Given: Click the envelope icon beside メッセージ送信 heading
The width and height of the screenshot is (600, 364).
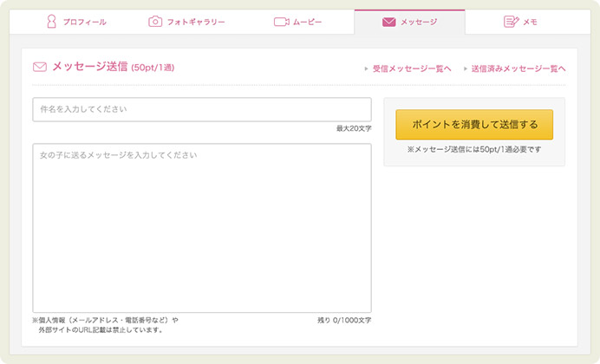Looking at the screenshot, I should [x=40, y=67].
